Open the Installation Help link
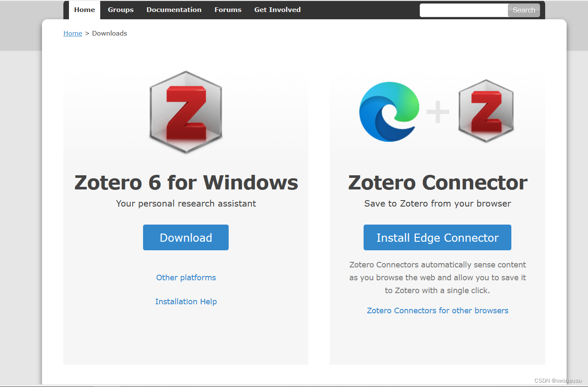Viewport: 588px width, 387px height. 185,301
